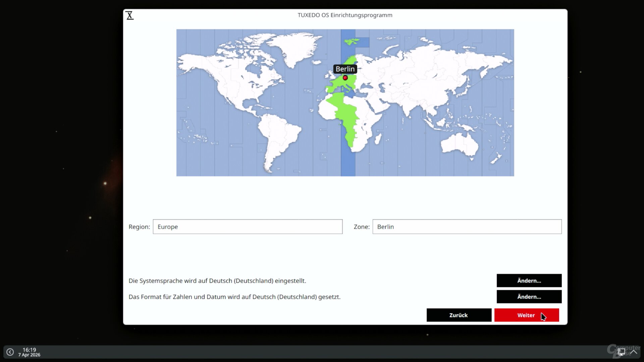Click the "TUXEDO OS Einrichtungsprogramm" window title
Viewport: 644px width, 362px height.
(345, 15)
